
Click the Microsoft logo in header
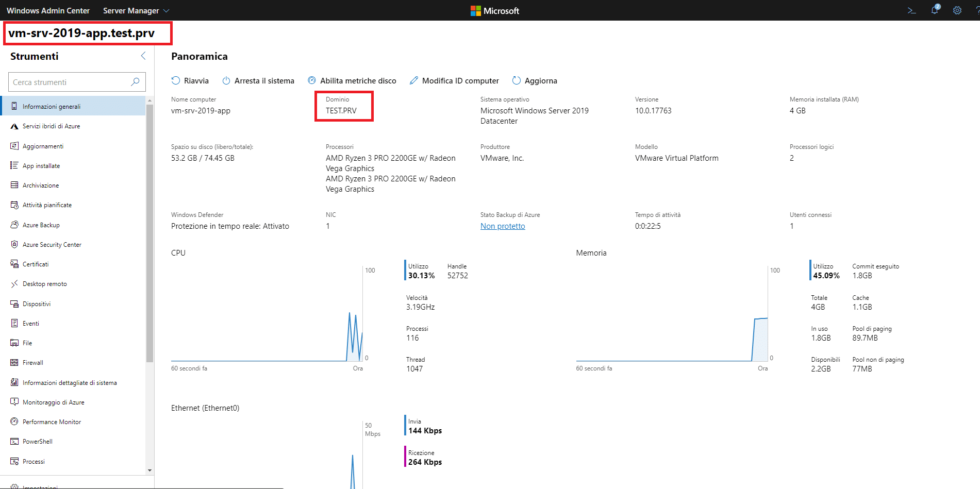(495, 10)
